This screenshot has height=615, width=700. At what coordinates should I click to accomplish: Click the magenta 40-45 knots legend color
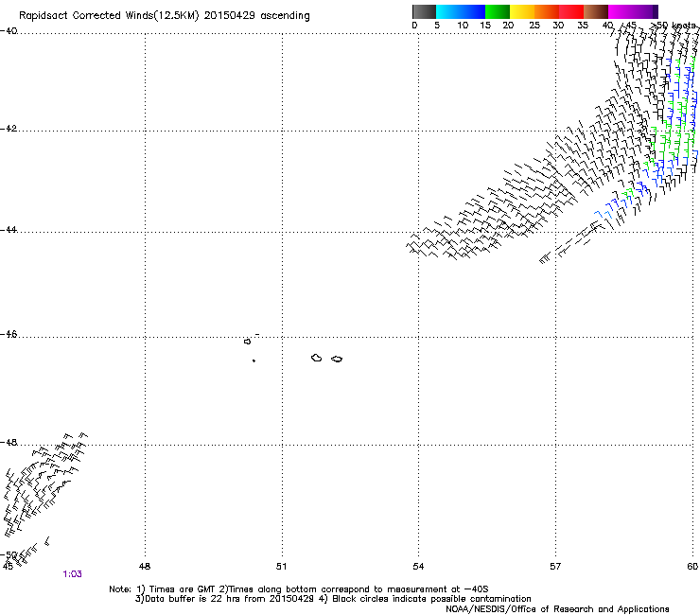[621, 11]
